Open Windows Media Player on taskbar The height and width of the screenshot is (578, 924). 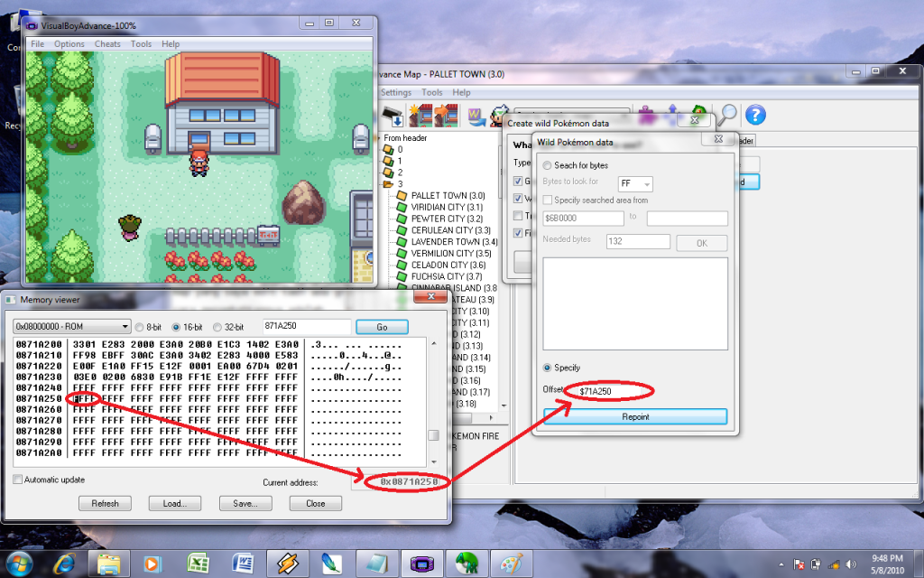(152, 564)
